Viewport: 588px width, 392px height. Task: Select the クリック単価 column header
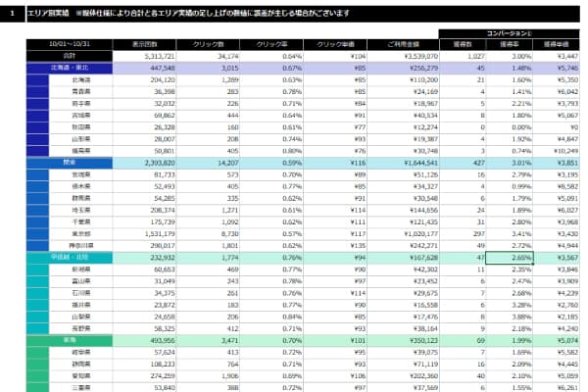tap(337, 45)
